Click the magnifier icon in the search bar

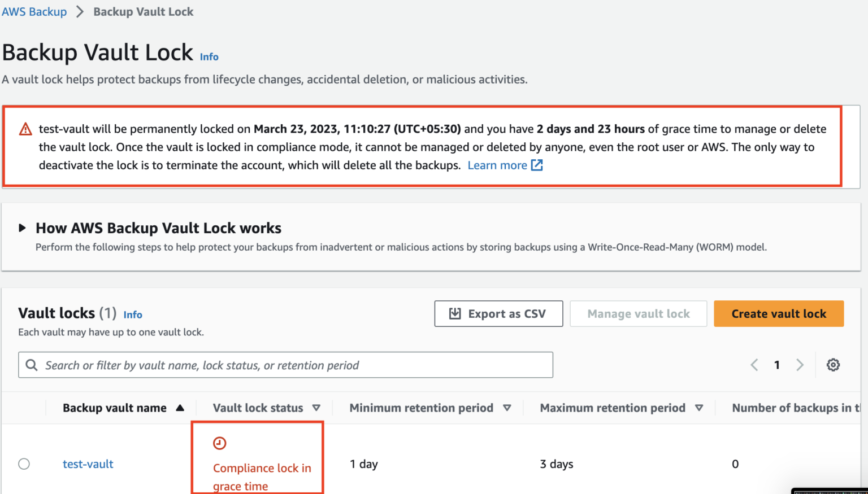[32, 365]
